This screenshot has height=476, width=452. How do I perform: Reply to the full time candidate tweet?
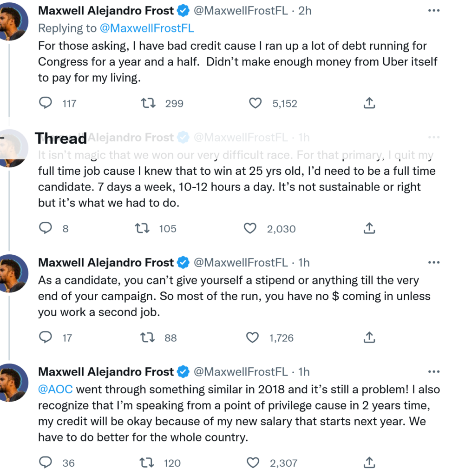tap(46, 228)
